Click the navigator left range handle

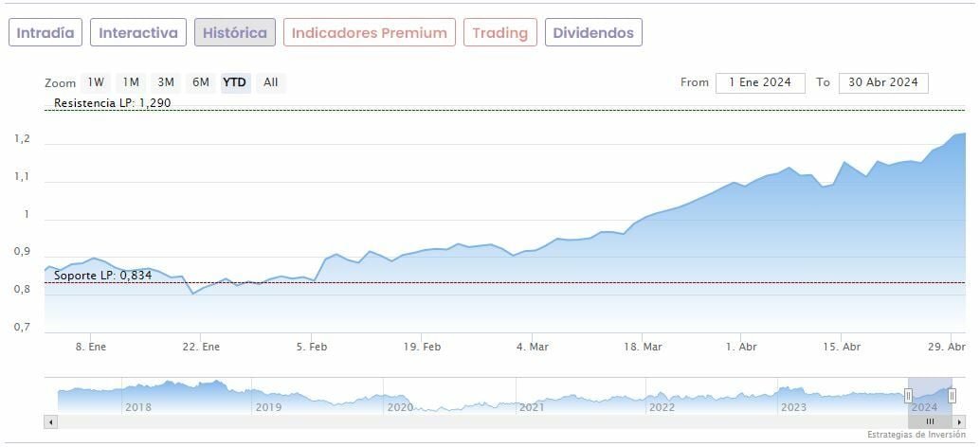click(x=908, y=396)
